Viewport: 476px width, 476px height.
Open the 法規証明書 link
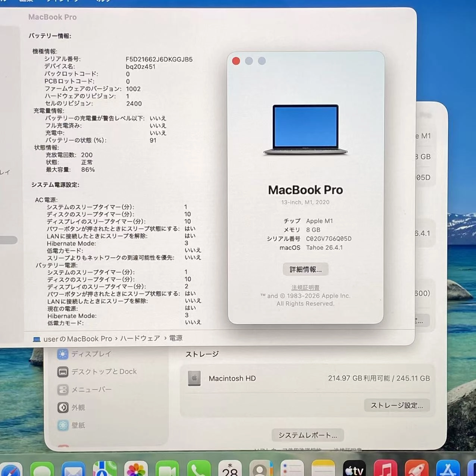tap(306, 288)
